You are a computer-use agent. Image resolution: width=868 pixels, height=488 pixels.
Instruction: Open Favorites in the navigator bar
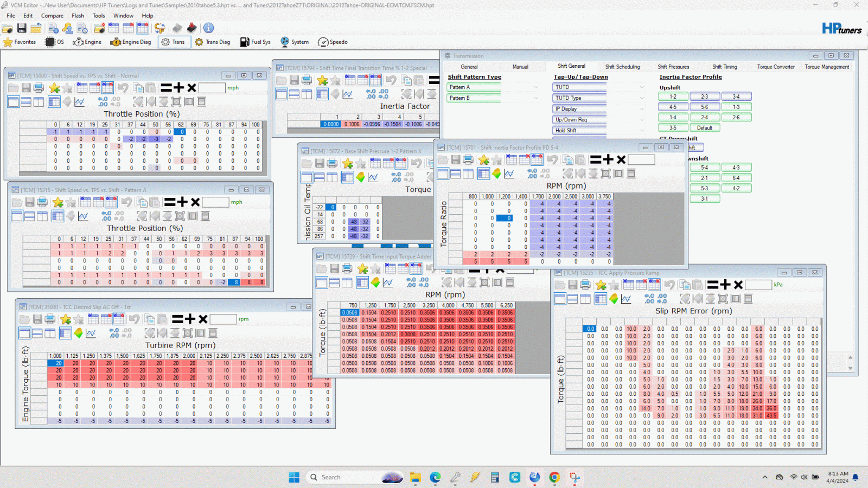[x=20, y=42]
